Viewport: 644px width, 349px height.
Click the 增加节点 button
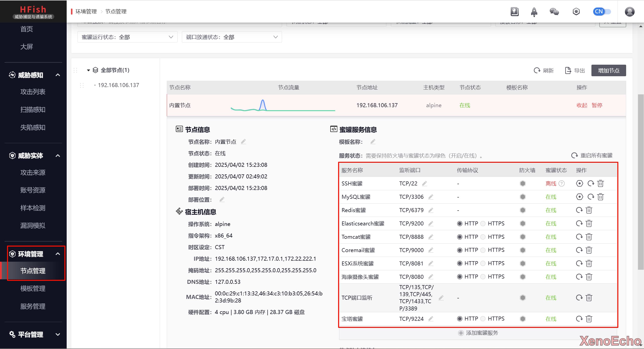(608, 70)
